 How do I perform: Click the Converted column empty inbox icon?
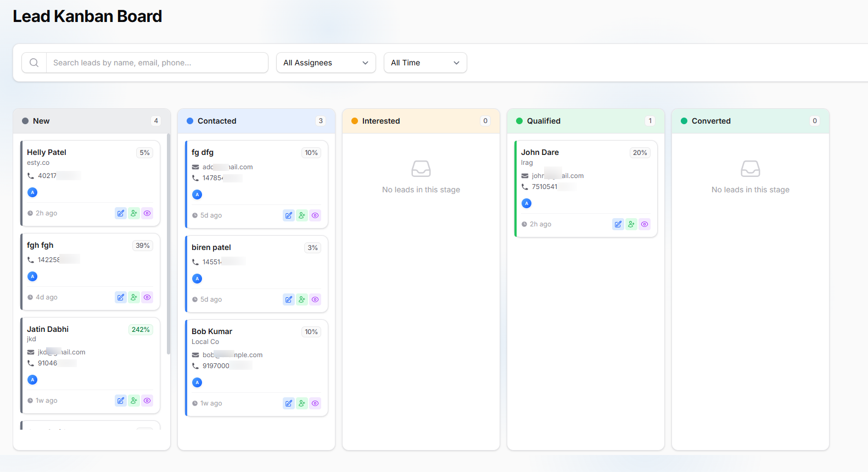pyautogui.click(x=751, y=169)
